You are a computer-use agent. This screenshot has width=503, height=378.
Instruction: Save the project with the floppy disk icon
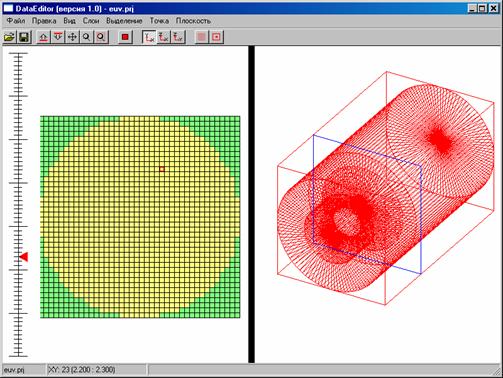click(24, 37)
